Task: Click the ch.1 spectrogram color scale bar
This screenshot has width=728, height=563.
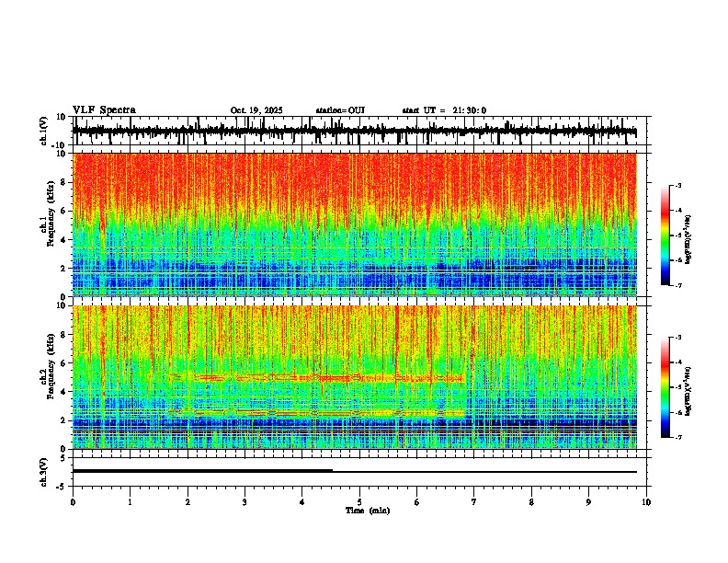Action: click(x=665, y=236)
